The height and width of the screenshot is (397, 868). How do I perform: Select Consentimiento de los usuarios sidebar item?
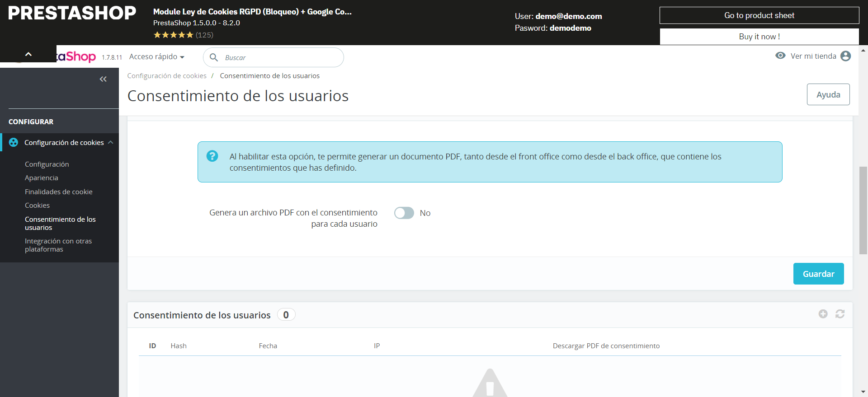pos(60,223)
